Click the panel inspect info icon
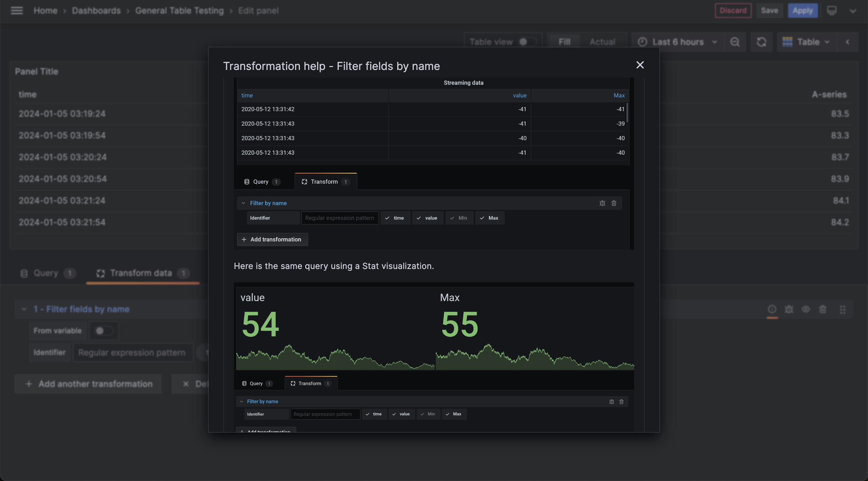 [x=772, y=309]
